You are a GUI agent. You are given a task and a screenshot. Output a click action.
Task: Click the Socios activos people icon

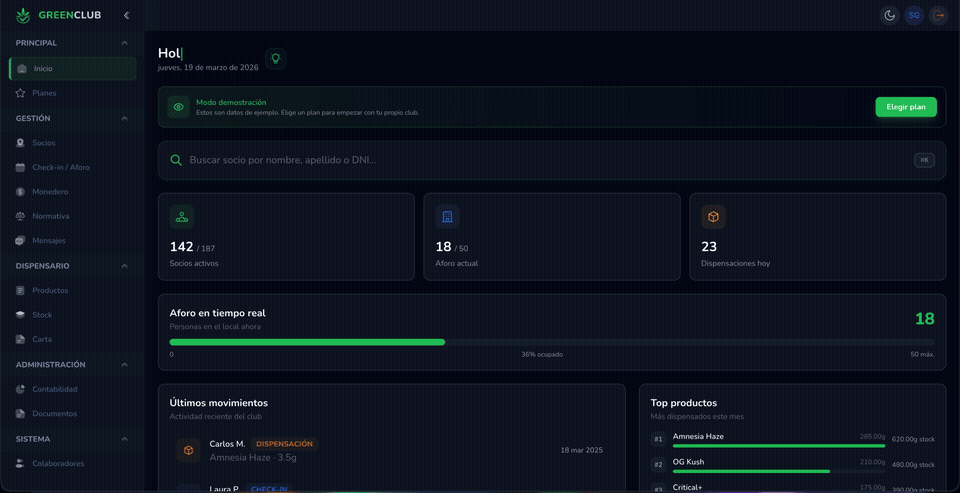click(x=182, y=217)
